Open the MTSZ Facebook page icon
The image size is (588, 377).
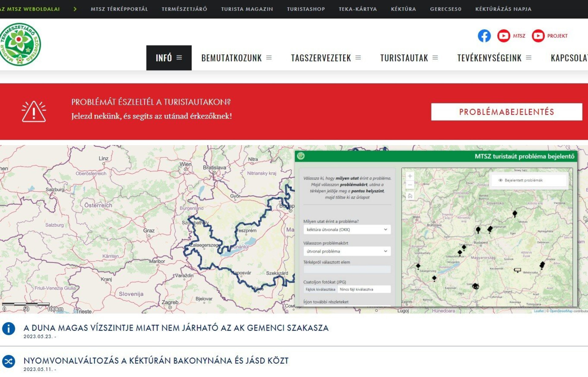coord(484,36)
